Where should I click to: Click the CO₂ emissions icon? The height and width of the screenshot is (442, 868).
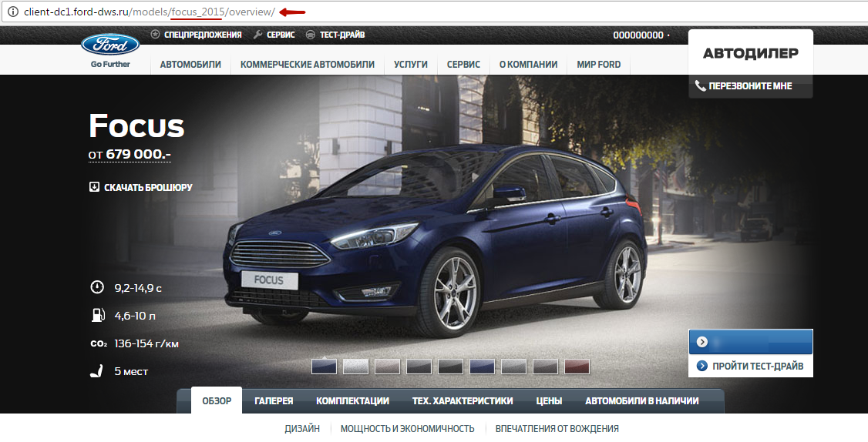(x=99, y=343)
